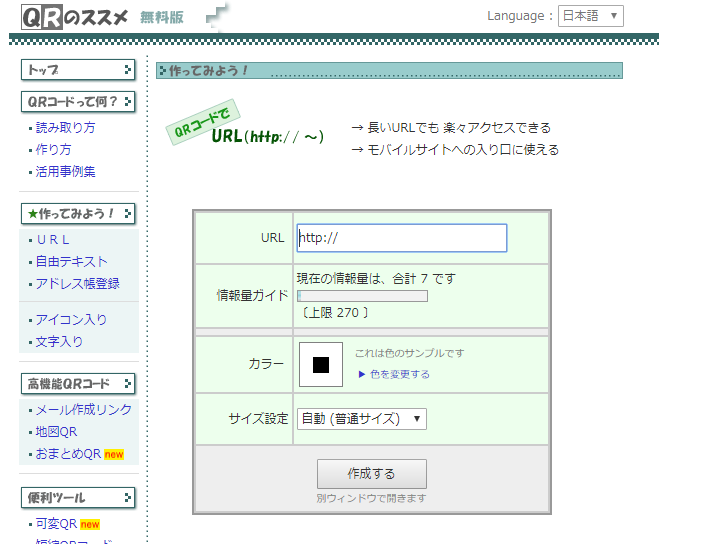The image size is (703, 544).
Task: Select the ★作ってみよう！ menu header
Action: click(x=78, y=213)
